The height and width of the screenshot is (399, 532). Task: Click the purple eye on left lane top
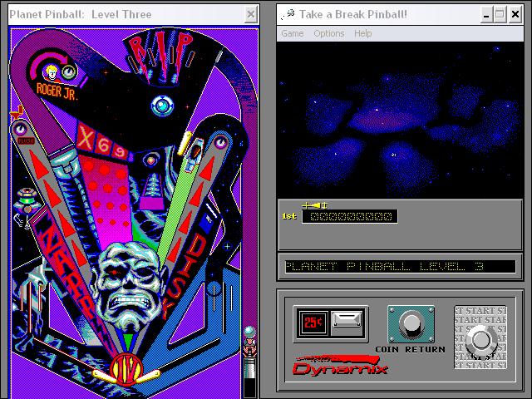coord(20,130)
